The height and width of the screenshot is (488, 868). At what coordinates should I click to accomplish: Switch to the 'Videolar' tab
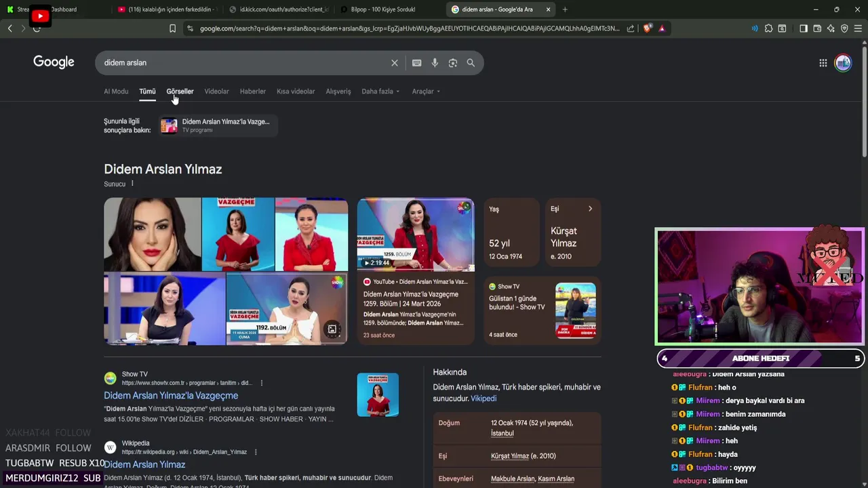coord(216,91)
